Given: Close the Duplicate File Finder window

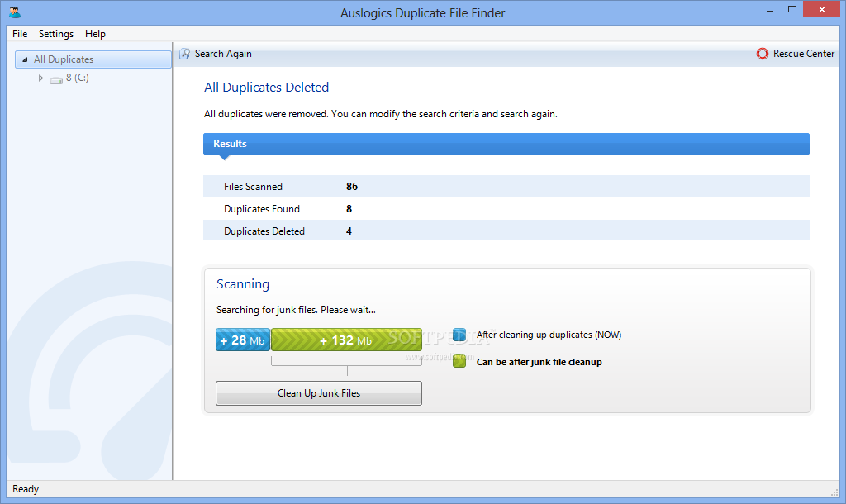Looking at the screenshot, I should click(822, 10).
